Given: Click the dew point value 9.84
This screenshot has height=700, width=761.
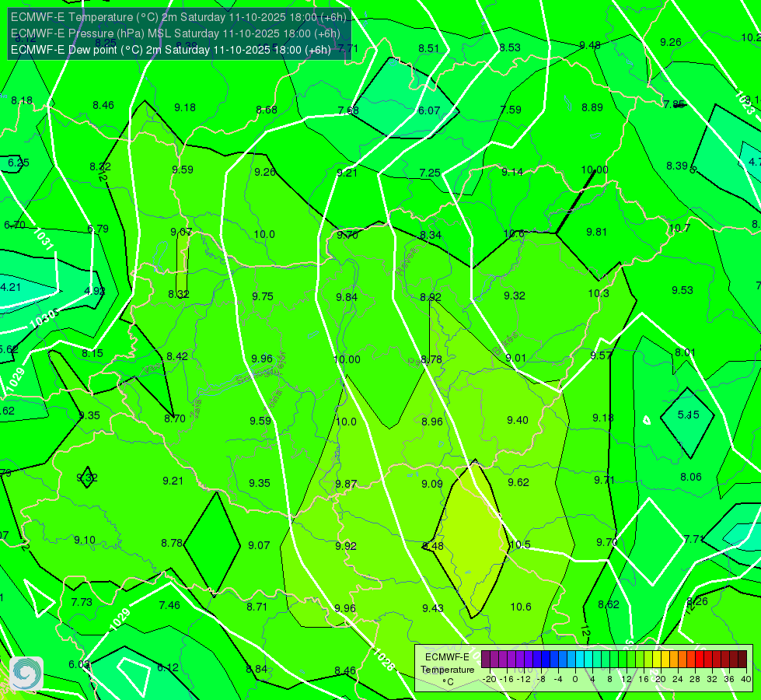Looking at the screenshot, I should tap(347, 297).
